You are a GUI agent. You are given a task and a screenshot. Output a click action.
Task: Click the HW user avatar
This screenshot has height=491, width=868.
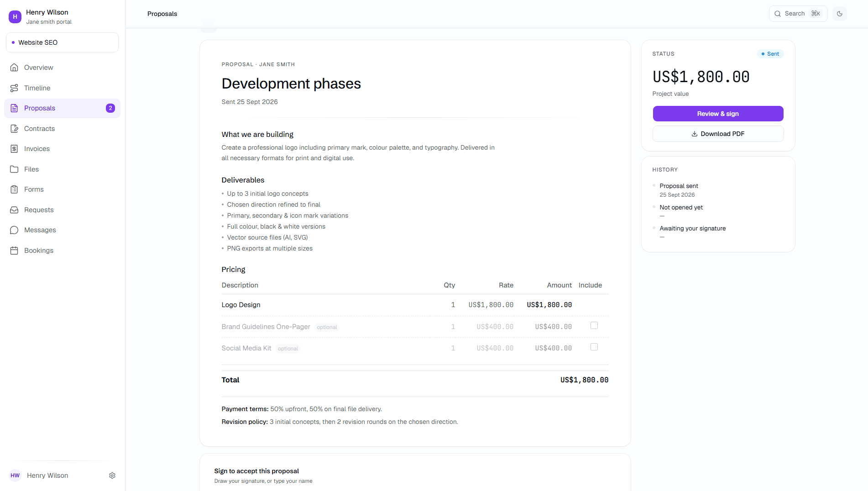[15, 475]
